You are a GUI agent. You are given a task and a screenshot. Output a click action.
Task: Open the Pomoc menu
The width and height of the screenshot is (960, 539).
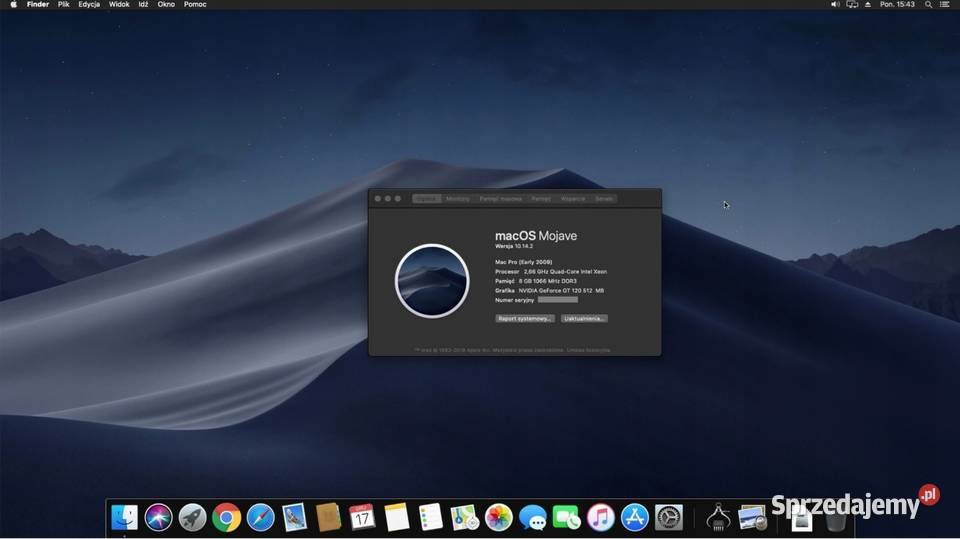(x=195, y=4)
